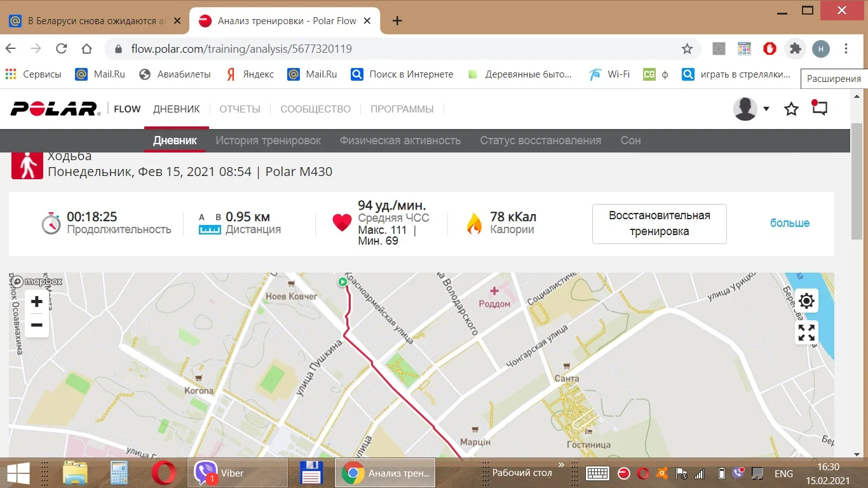Reload the Polar Flow page
Image resolution: width=868 pixels, height=488 pixels.
click(62, 48)
